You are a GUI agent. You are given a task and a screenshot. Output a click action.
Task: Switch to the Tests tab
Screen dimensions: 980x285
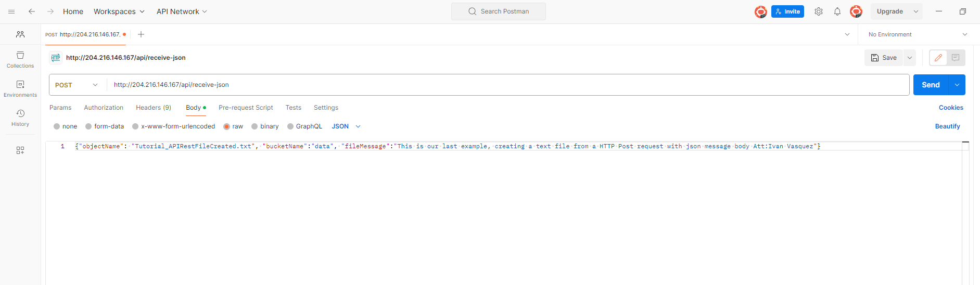(x=294, y=108)
